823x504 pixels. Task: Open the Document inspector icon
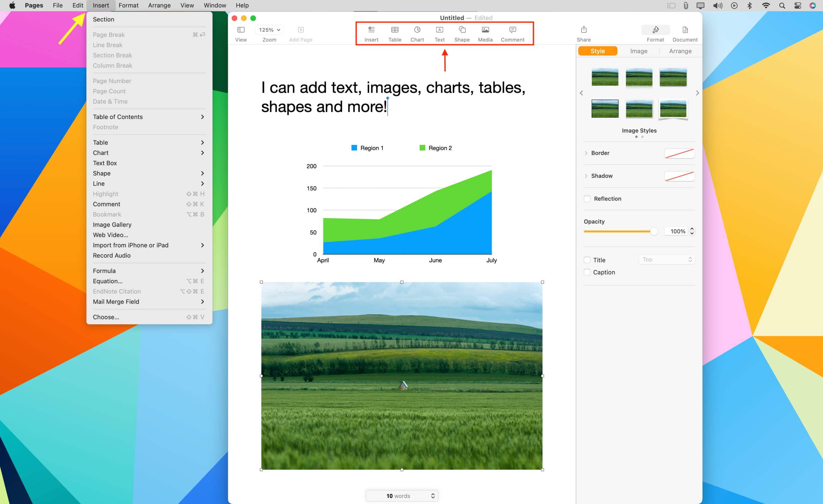[x=685, y=30]
